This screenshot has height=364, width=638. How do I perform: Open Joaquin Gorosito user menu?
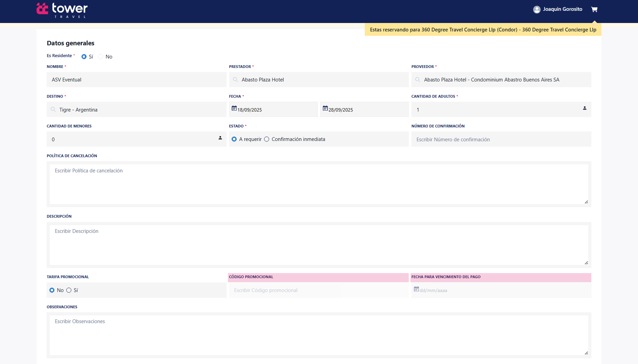pyautogui.click(x=562, y=9)
